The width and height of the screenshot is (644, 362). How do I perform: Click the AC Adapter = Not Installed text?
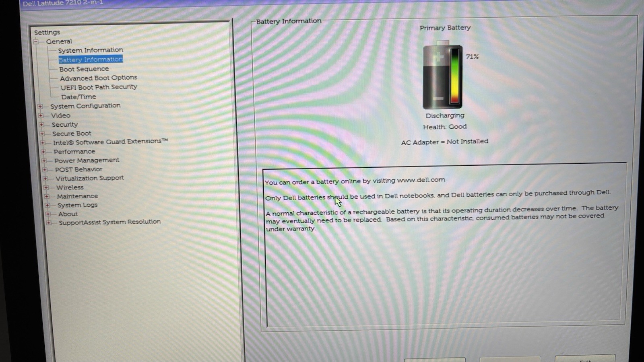pyautogui.click(x=445, y=142)
